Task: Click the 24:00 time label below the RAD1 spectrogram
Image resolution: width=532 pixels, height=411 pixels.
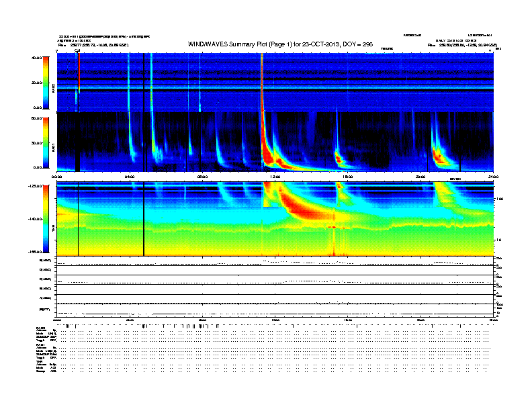Action: click(493, 177)
